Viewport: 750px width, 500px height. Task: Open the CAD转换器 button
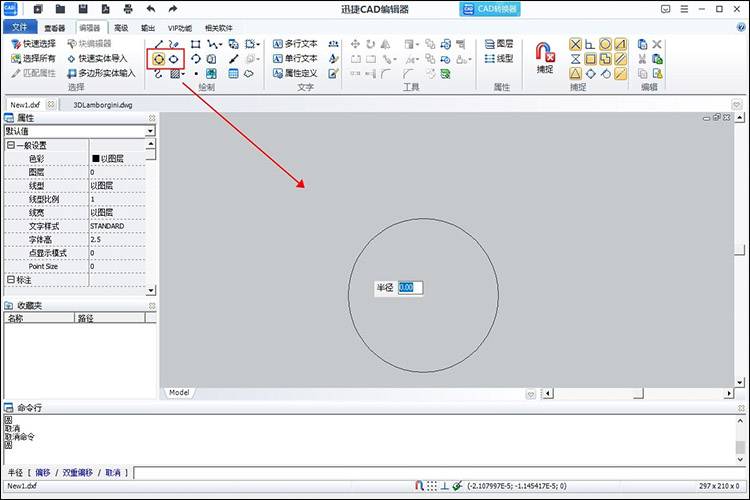click(x=489, y=9)
